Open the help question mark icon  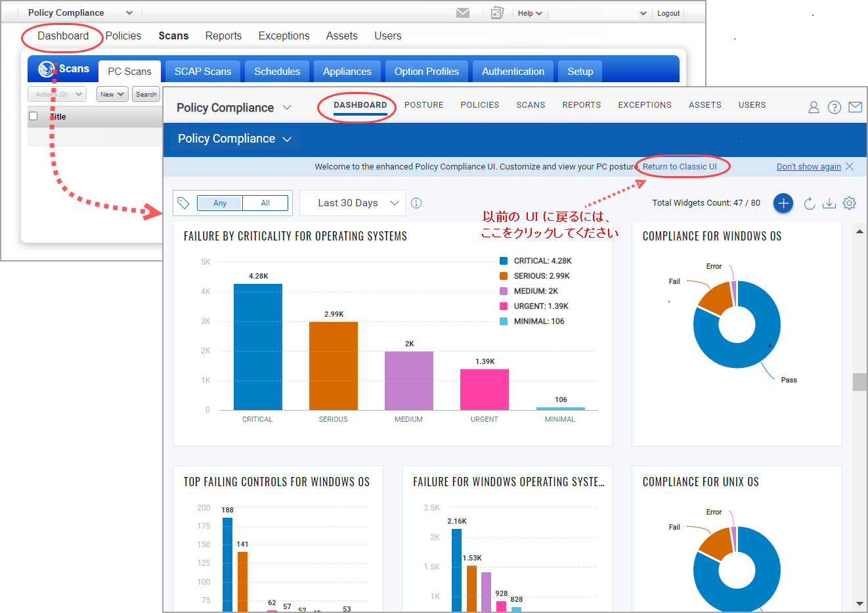pos(835,107)
